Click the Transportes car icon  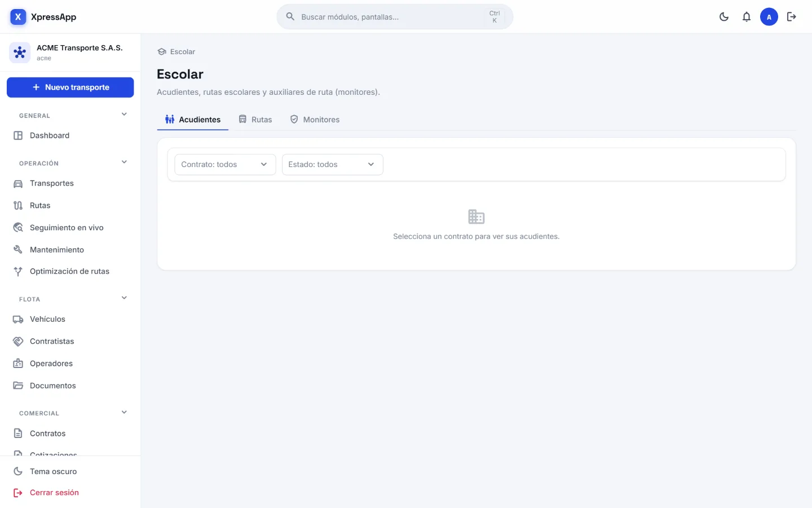point(18,183)
